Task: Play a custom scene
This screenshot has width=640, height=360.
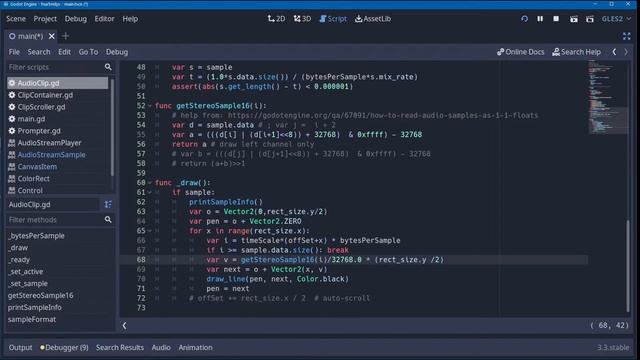Action: click(x=590, y=19)
